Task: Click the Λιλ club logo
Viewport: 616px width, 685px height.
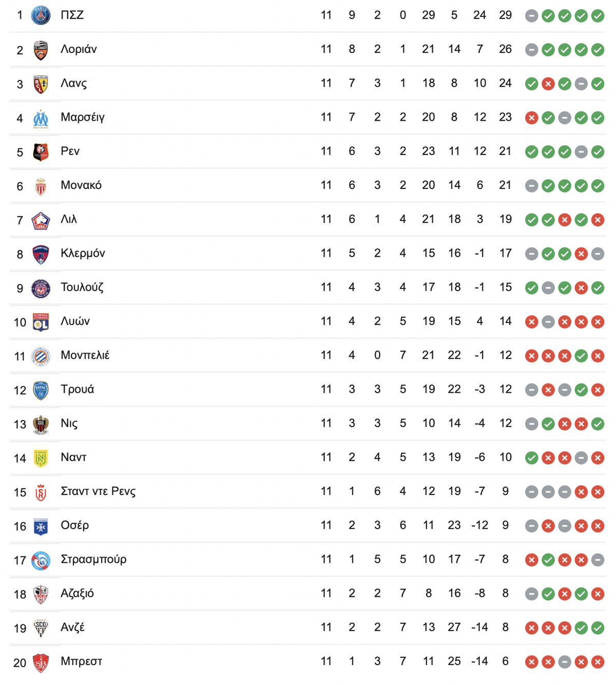Action: click(x=41, y=220)
